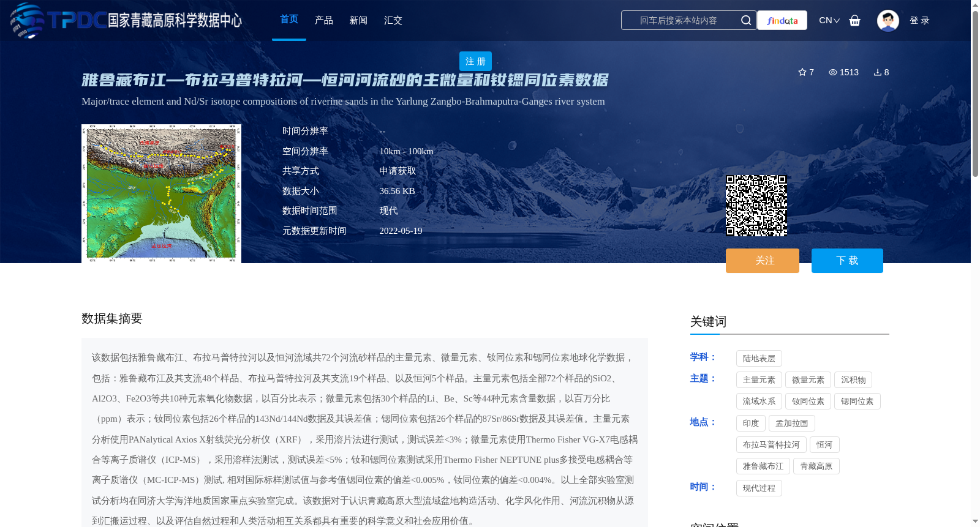The image size is (980, 527).
Task: Click the scrollbar down arrow
Action: pos(975,521)
